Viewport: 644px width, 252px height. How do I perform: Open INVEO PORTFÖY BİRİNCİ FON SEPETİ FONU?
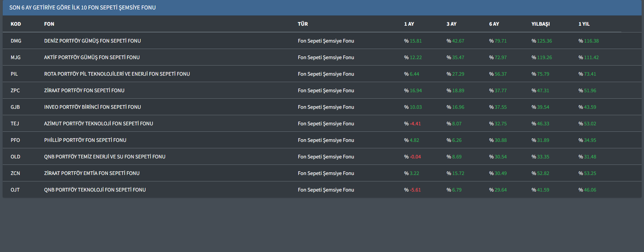(92, 107)
